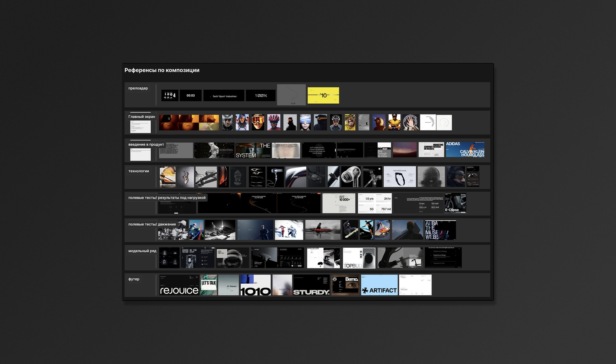The image size is (616, 364).
Task: Click the 'Tech Sport Industries' thumbnail
Action: coord(224,95)
